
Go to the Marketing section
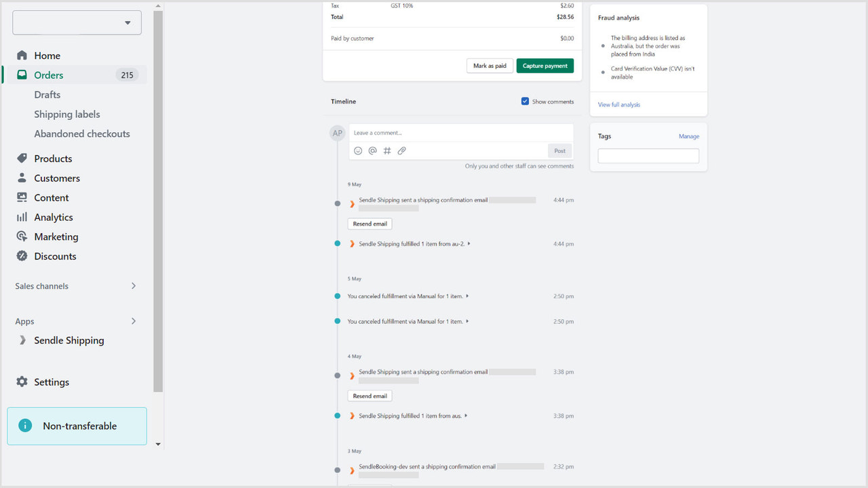click(55, 237)
